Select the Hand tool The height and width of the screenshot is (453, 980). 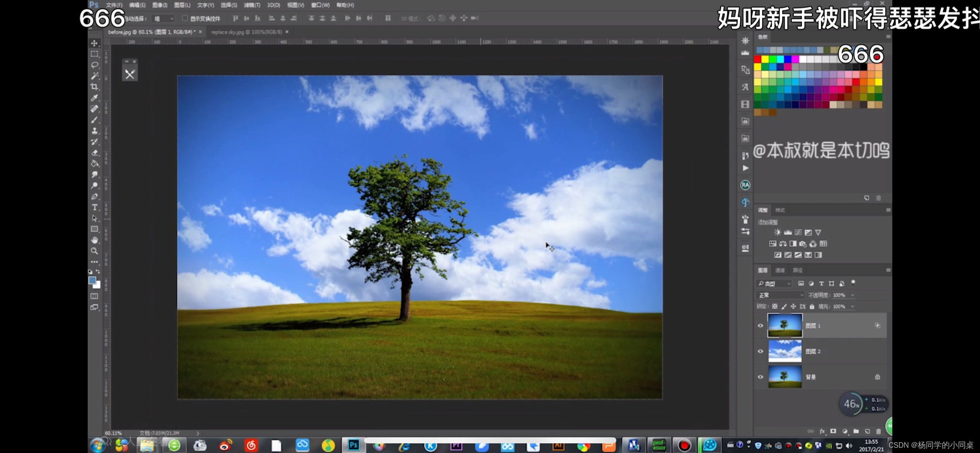95,240
